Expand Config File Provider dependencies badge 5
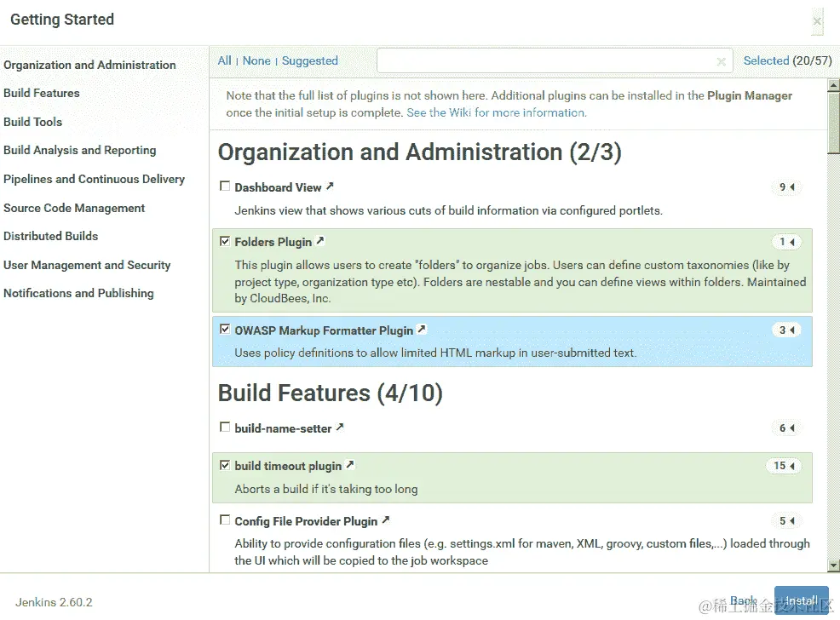The image size is (840, 620). pyautogui.click(x=786, y=520)
